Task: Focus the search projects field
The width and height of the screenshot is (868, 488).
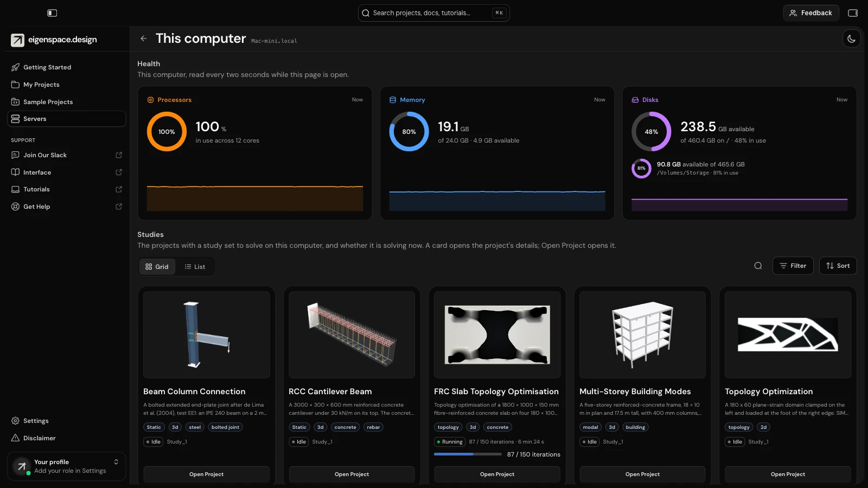Action: point(433,13)
